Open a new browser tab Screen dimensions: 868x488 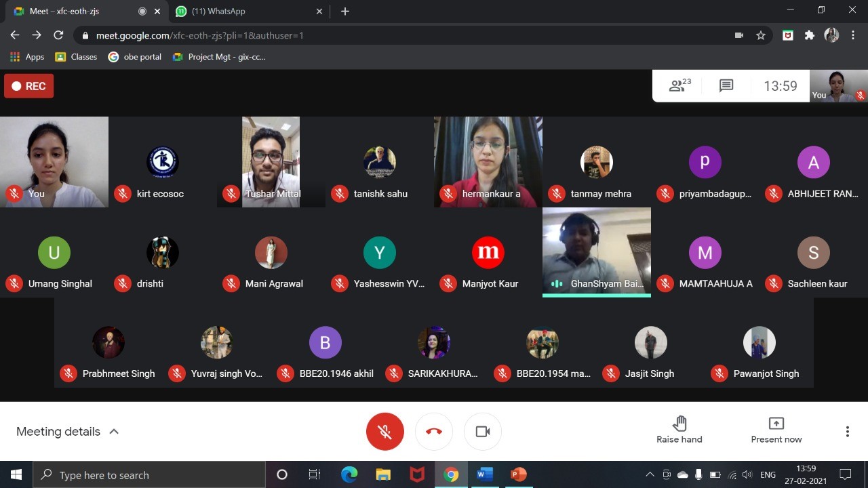point(345,11)
